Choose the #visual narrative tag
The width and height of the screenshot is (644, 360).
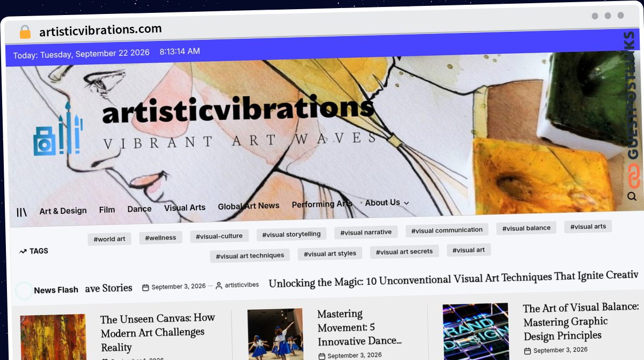[366, 232]
